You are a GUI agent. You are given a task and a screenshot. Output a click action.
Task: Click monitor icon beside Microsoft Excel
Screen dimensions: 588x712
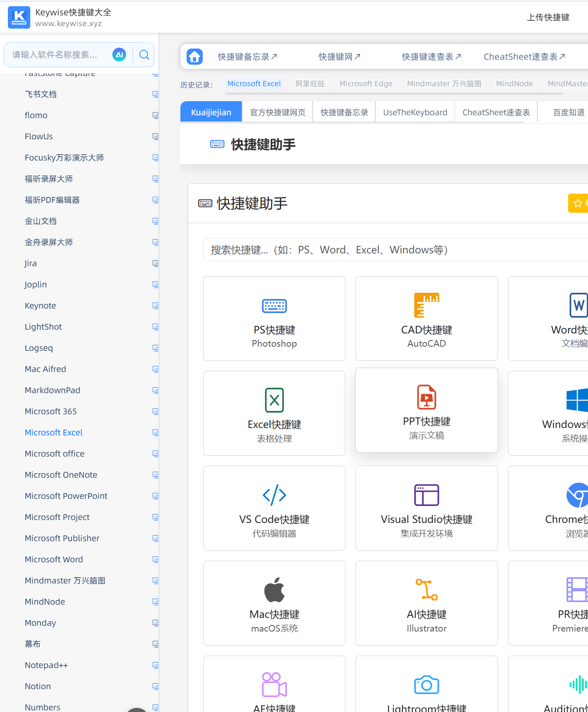click(x=156, y=433)
